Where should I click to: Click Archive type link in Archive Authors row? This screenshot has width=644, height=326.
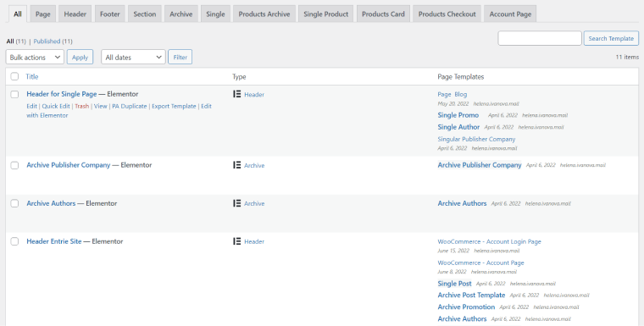[x=254, y=204]
